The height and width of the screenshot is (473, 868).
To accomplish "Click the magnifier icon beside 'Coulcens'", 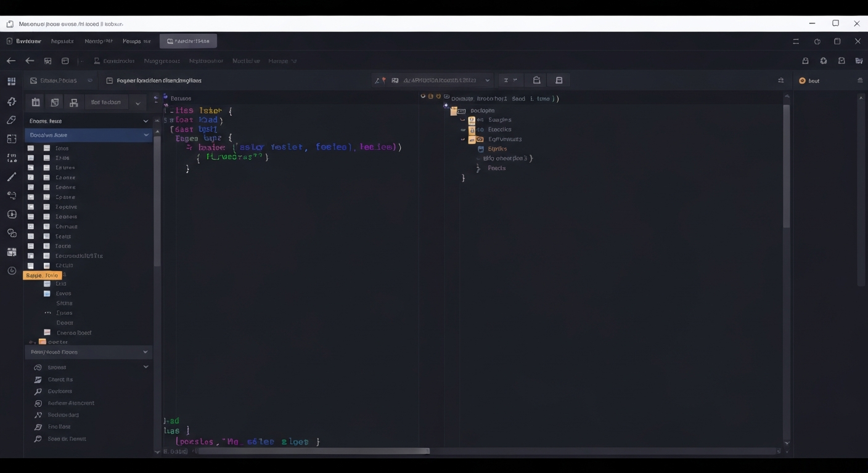I will (38, 391).
